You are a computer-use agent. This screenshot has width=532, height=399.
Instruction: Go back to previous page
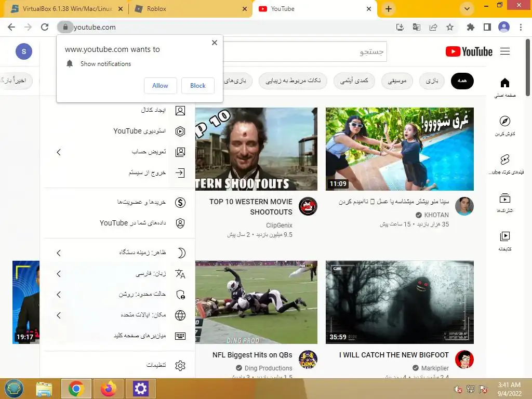11,27
